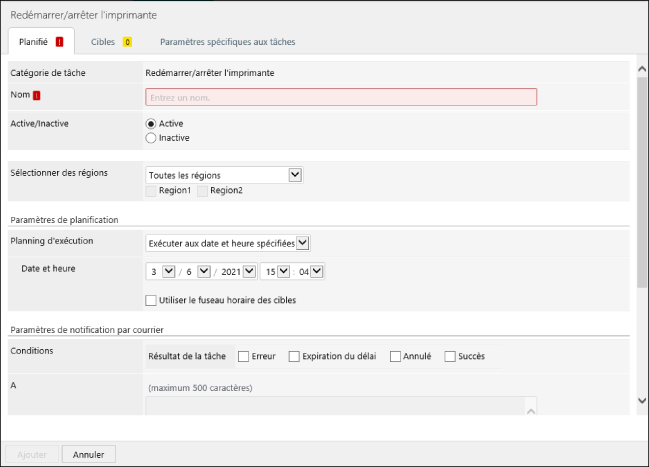Viewport: 649px width, 467px height.
Task: Select the Active radio button
Action: click(152, 123)
